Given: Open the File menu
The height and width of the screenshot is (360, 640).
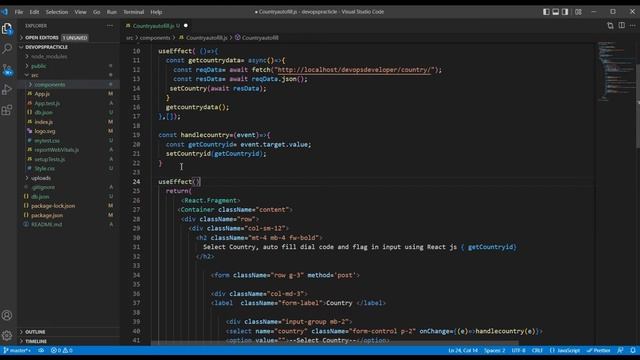Looking at the screenshot, I should [19, 12].
